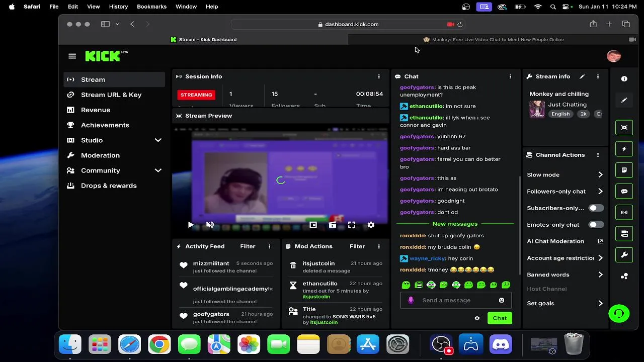This screenshot has width=644, height=362.
Task: Click the Safari address bar
Action: [x=349, y=24]
